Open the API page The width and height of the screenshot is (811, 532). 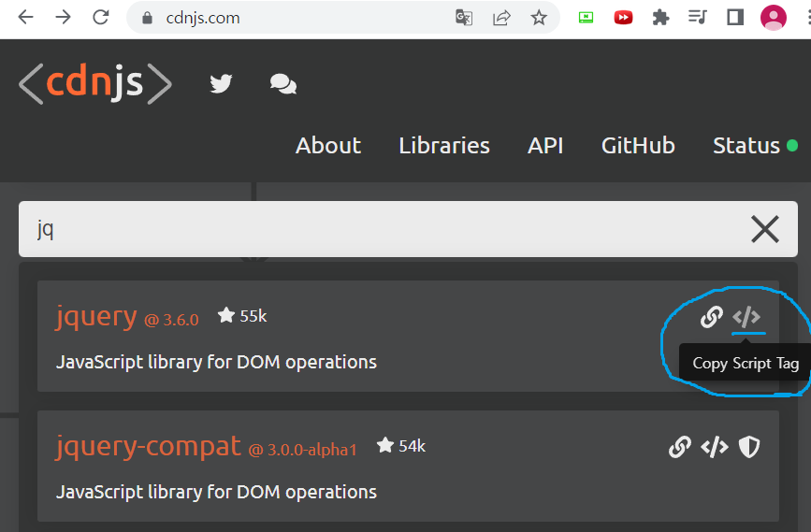(x=545, y=146)
